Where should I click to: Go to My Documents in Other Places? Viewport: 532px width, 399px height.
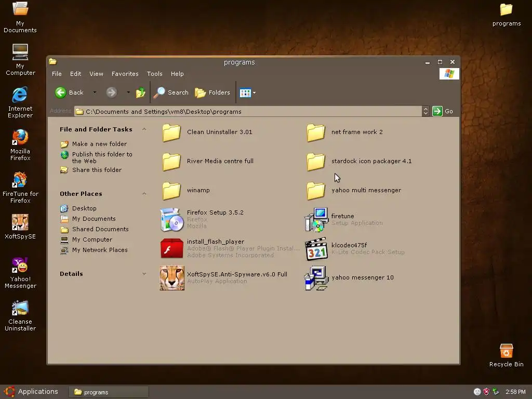94,219
